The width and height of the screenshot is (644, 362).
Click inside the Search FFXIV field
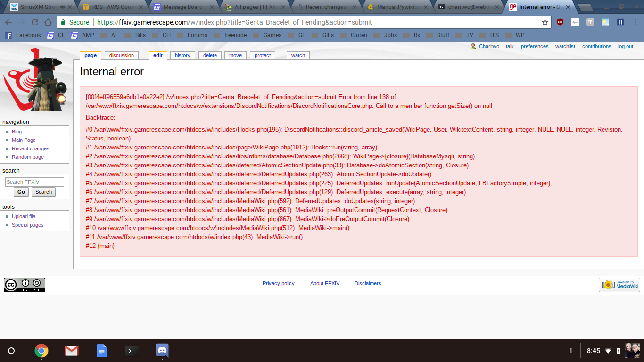(35, 181)
